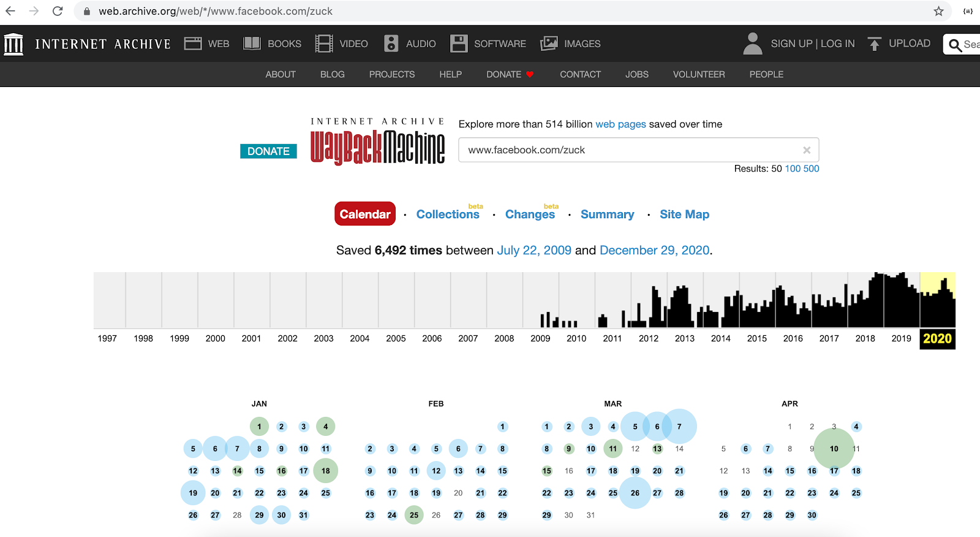Viewport: 980px width, 537px height.
Task: Switch to the Site Map tab
Action: click(684, 215)
